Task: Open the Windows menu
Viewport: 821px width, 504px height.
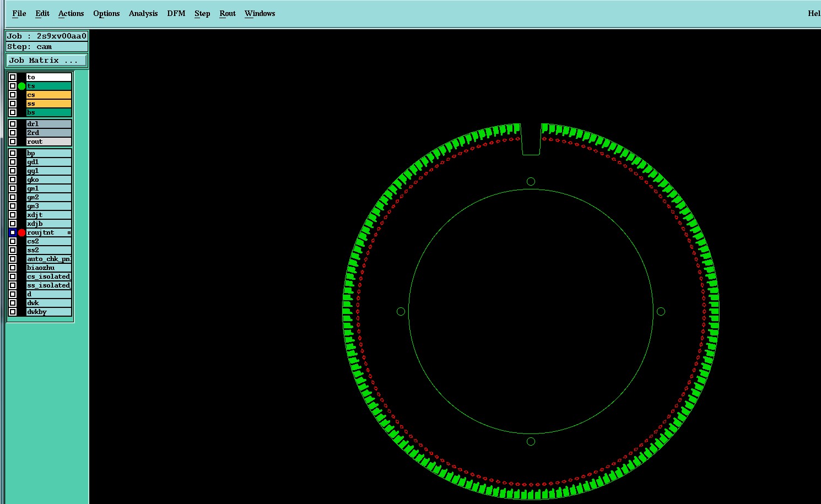Action: 260,13
